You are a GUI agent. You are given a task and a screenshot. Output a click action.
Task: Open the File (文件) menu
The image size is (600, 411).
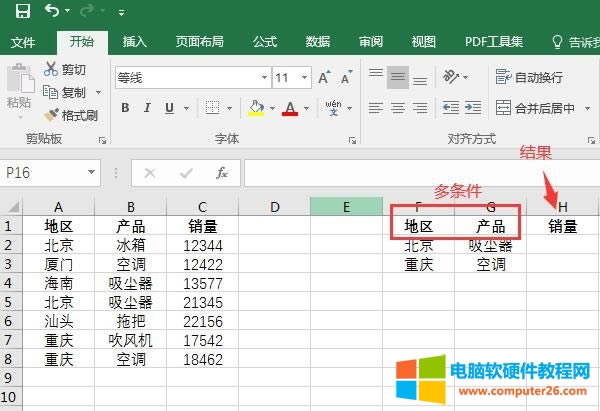click(23, 41)
